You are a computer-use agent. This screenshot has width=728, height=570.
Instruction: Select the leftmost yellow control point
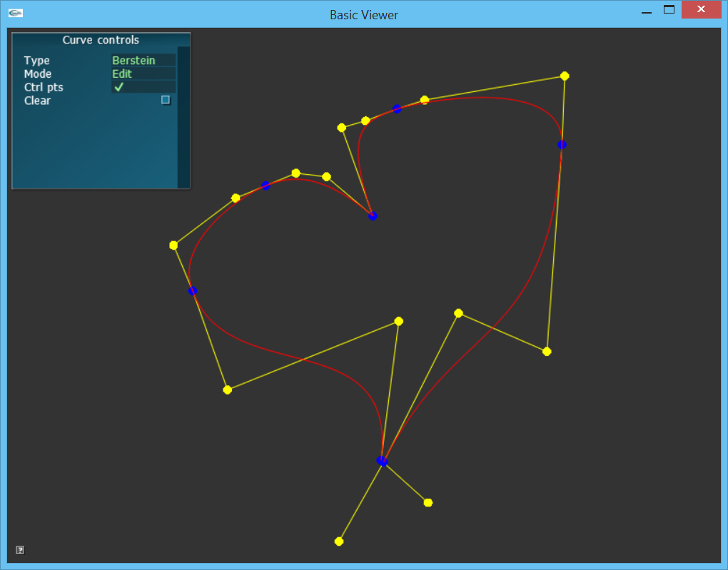click(173, 245)
